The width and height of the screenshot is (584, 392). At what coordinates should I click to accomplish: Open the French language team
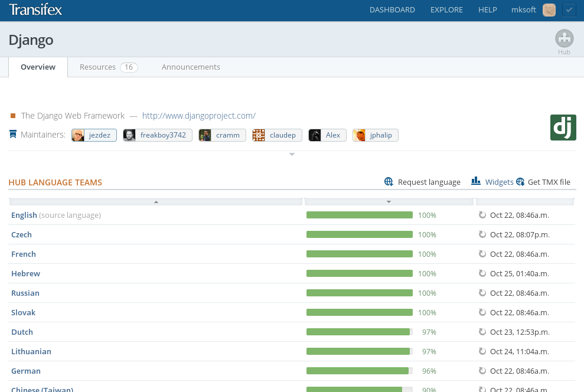tap(24, 254)
